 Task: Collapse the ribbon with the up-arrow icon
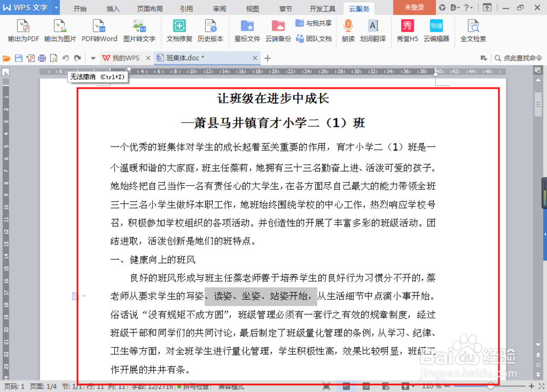(487, 7)
